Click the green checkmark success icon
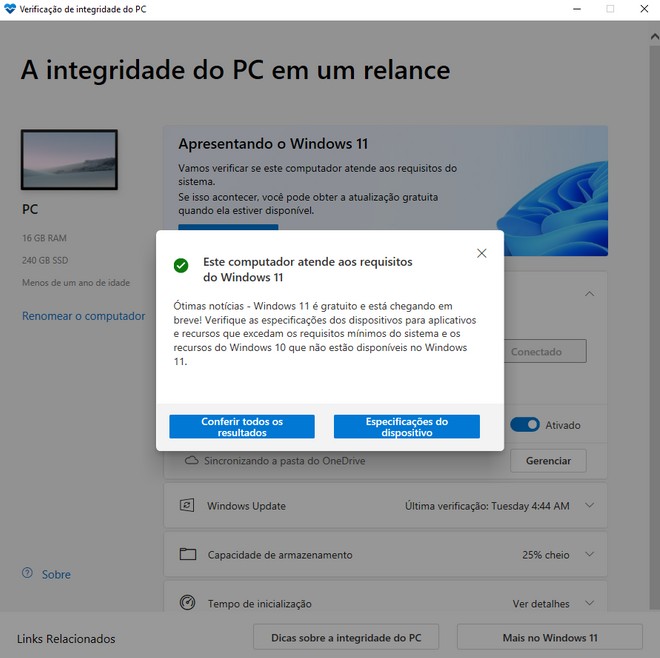This screenshot has width=660, height=658. [x=181, y=265]
